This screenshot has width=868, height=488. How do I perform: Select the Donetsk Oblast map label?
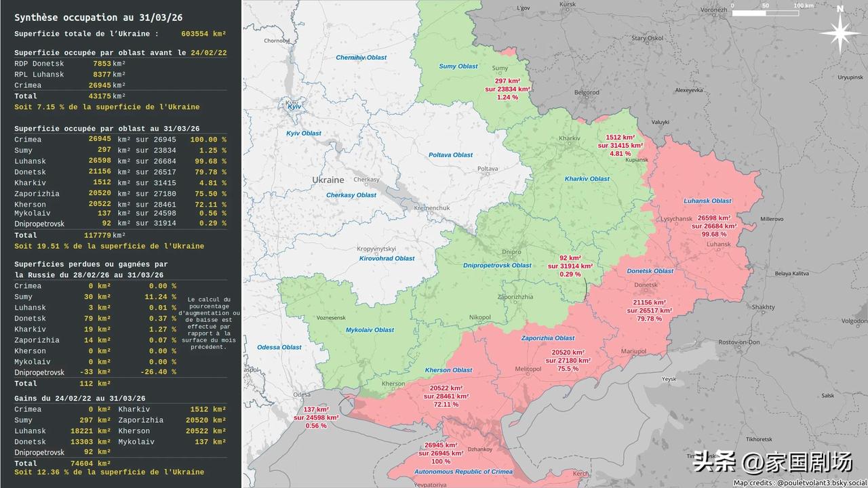pyautogui.click(x=650, y=271)
